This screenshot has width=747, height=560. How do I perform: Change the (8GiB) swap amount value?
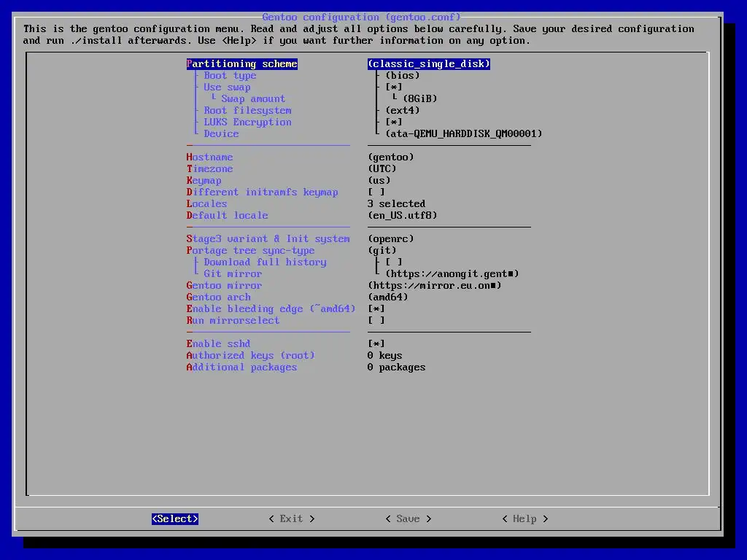pyautogui.click(x=420, y=98)
